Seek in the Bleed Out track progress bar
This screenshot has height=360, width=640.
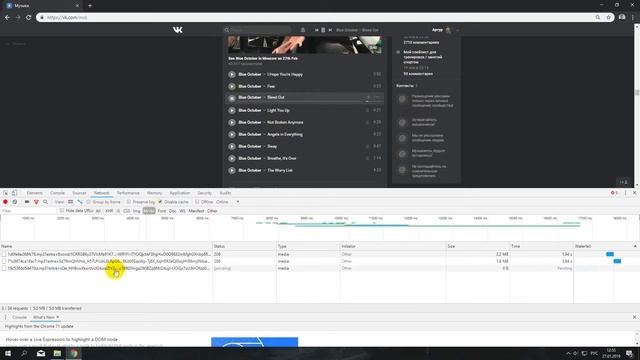click(x=310, y=101)
